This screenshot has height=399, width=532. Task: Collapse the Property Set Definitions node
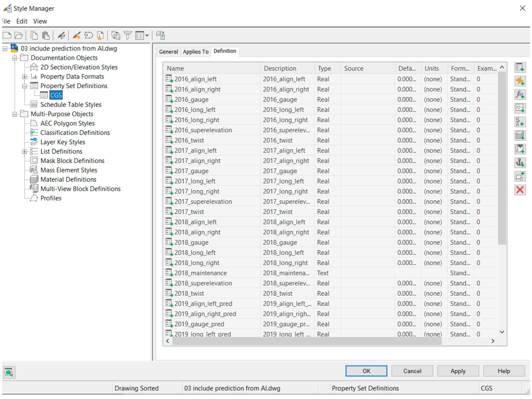pos(25,86)
